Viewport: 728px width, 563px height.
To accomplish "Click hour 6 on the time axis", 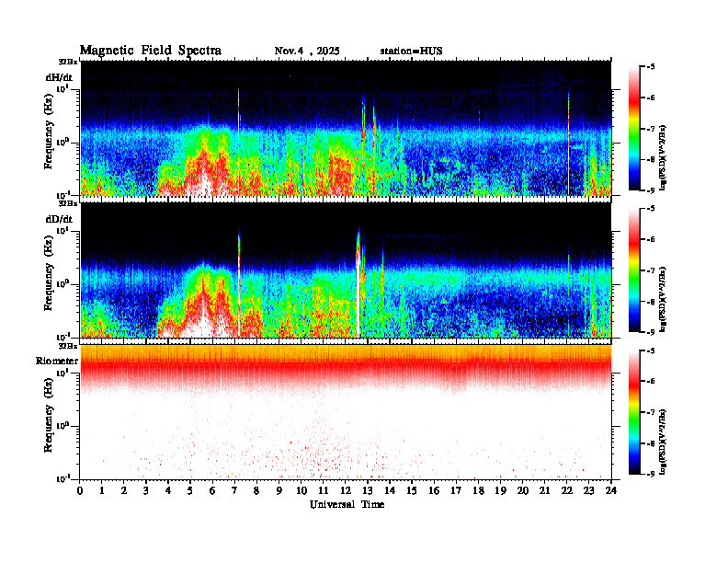I will pos(212,491).
